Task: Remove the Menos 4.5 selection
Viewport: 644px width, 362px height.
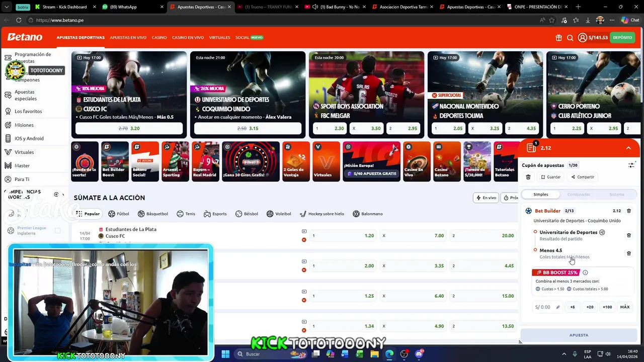Action: [628, 253]
